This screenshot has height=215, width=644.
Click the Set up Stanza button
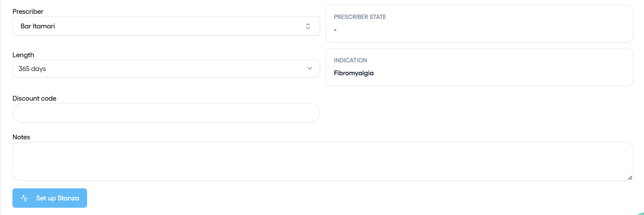[x=50, y=198]
